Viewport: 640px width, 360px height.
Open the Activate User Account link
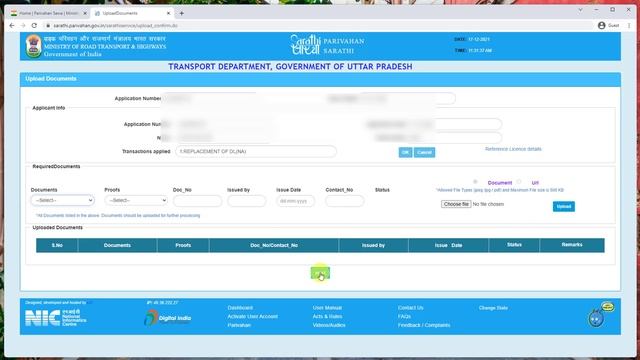click(253, 316)
